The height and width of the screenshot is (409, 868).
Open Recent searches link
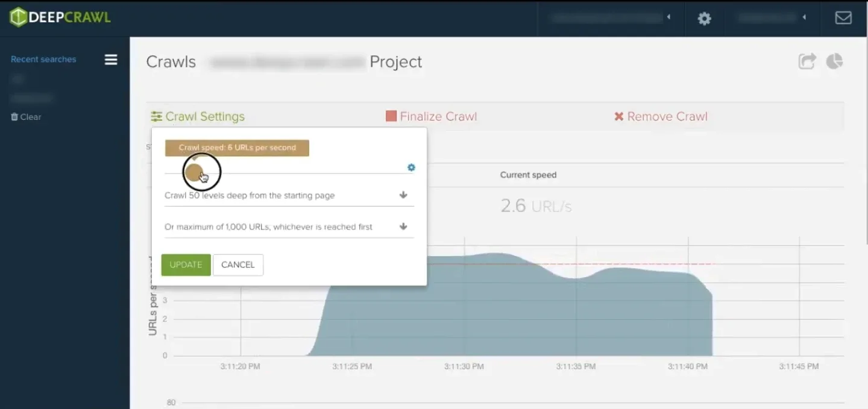point(43,59)
